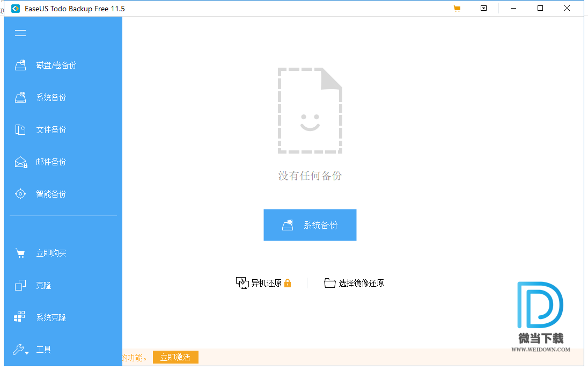
Task: Click the file backup documents icon
Action: tap(20, 130)
